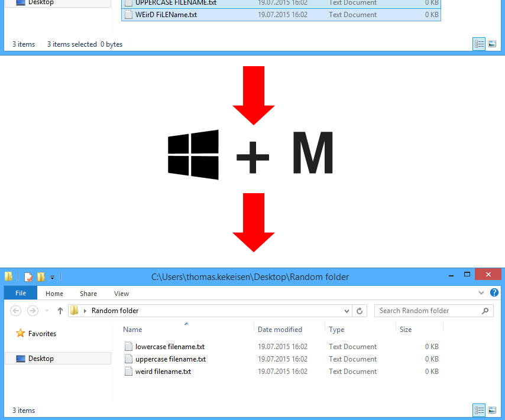Select the weird filename.txt file
Viewport: 505px width, 420px height.
point(163,371)
